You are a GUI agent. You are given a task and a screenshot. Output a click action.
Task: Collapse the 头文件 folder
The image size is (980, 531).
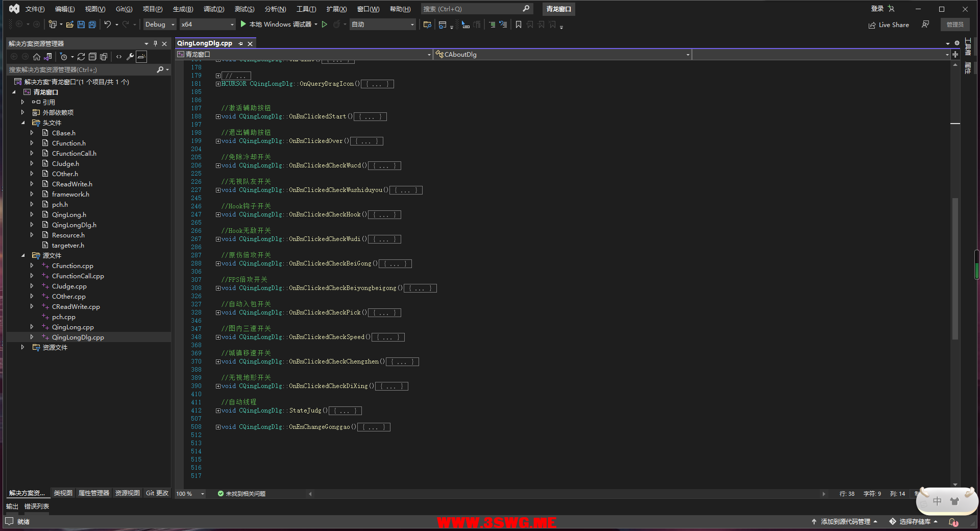tap(23, 123)
